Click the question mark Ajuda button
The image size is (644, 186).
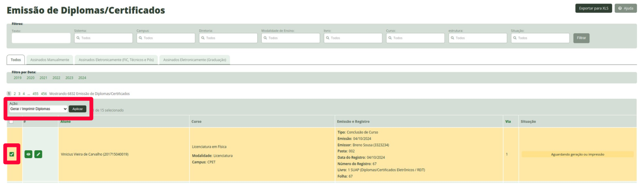coord(626,8)
